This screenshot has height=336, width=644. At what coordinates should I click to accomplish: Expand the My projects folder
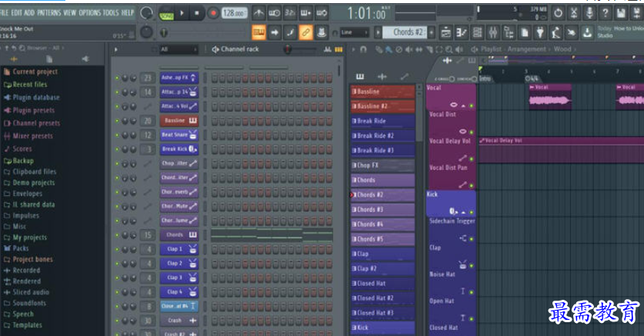tap(25, 237)
